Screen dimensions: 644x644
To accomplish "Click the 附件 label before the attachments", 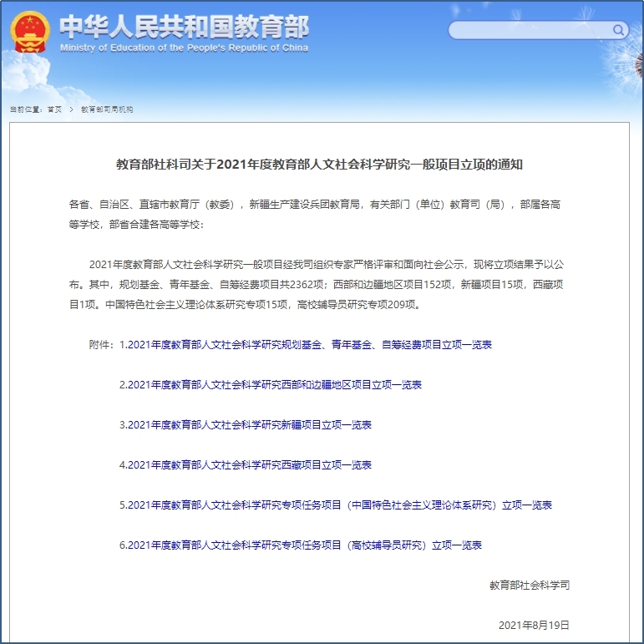I will click(101, 345).
